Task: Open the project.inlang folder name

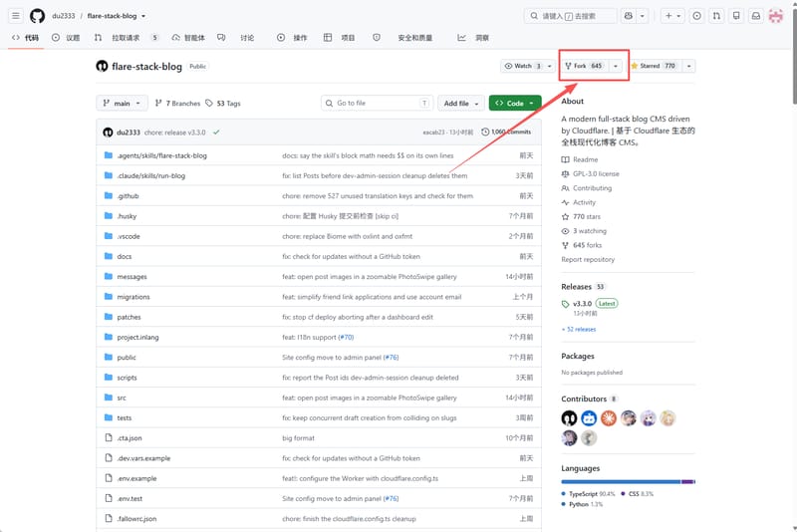Action: [137, 337]
